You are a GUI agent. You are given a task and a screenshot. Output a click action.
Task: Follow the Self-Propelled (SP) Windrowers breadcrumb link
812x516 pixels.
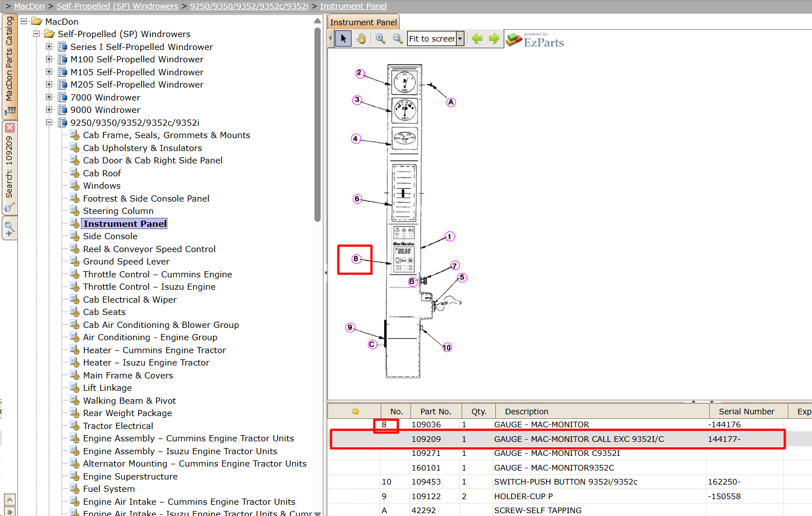coord(117,6)
